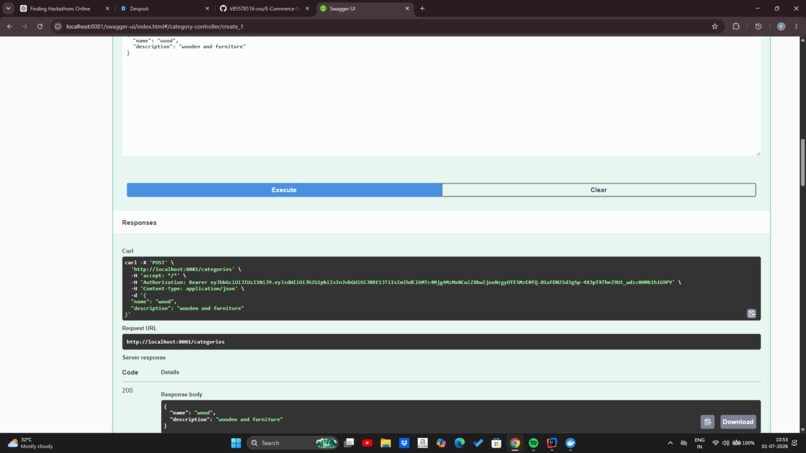Open Task View from the taskbar
The width and height of the screenshot is (806, 453).
pyautogui.click(x=349, y=443)
